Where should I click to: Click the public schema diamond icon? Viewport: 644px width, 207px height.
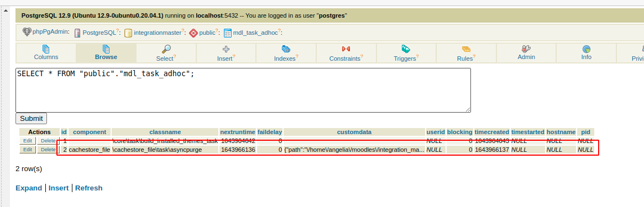(193, 33)
